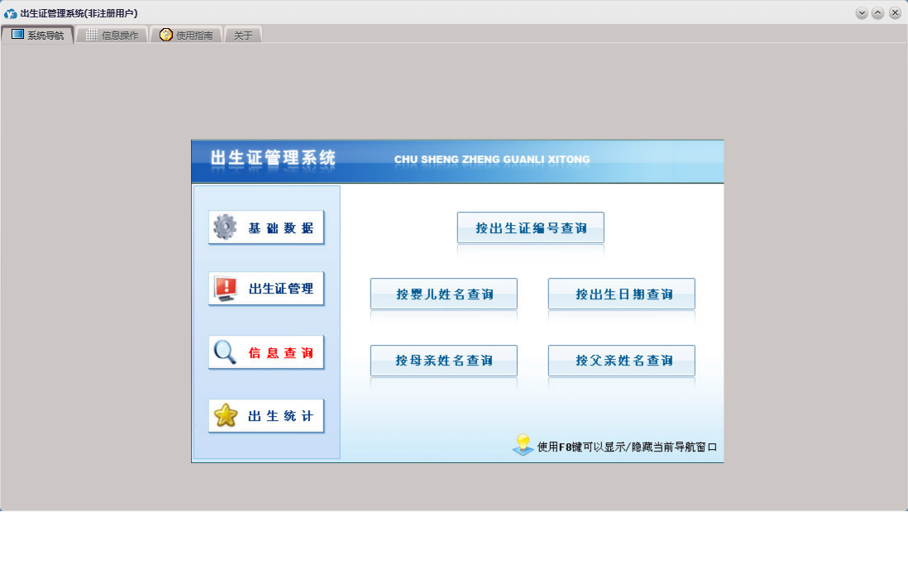Open the 出生统计 navigation button
908x588 pixels.
coord(265,415)
